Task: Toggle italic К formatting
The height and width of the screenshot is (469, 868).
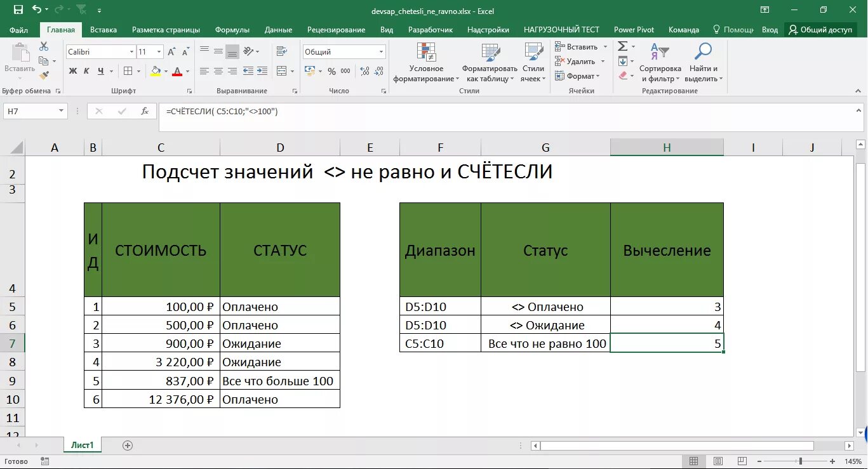Action: 86,71
